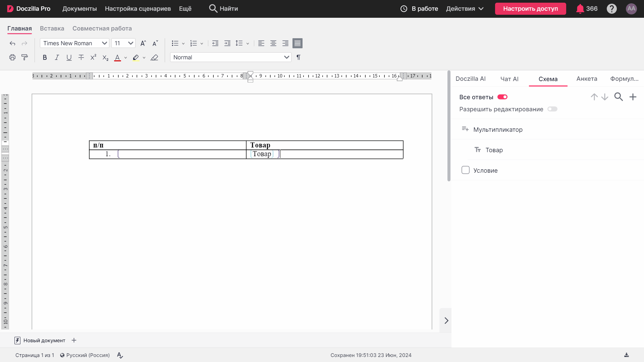Screen dimensions: 644x362
Task: Expand the numbered list options arrow
Action: point(202,44)
